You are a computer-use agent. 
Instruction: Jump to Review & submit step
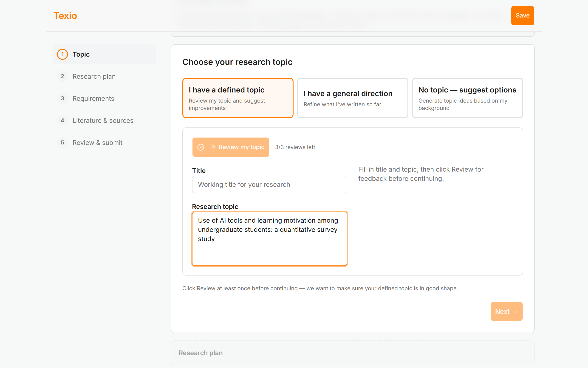pyautogui.click(x=105, y=143)
